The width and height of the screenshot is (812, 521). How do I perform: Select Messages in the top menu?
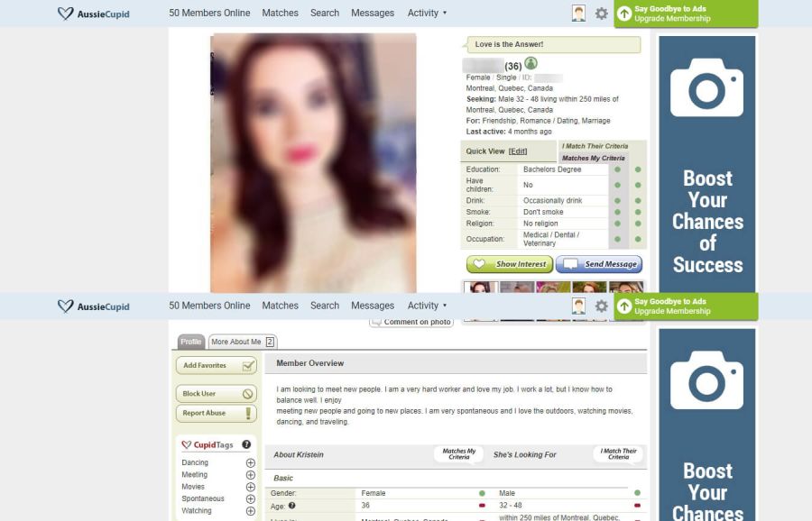[373, 13]
